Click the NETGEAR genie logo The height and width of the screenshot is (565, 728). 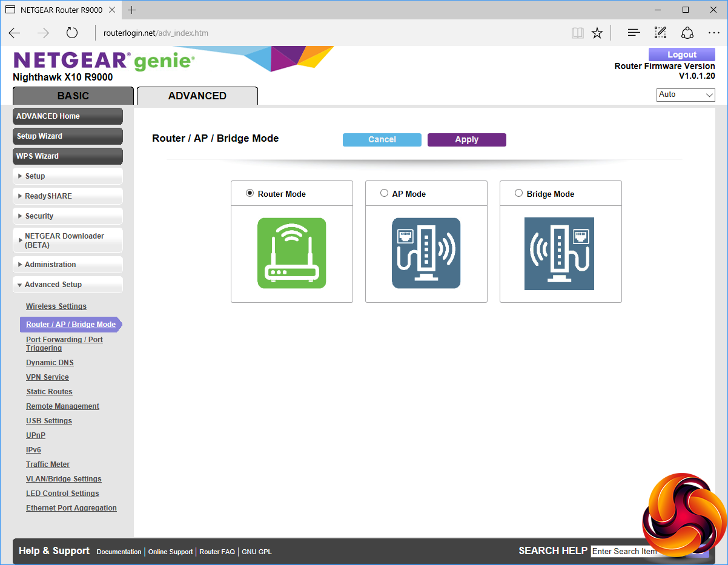point(104,61)
